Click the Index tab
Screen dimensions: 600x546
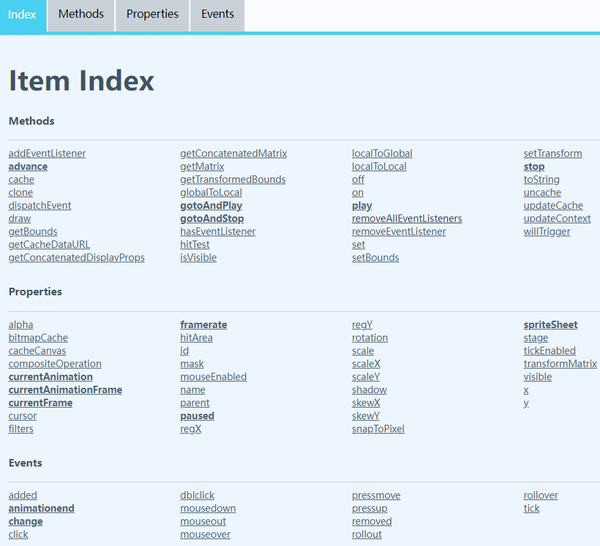22,15
